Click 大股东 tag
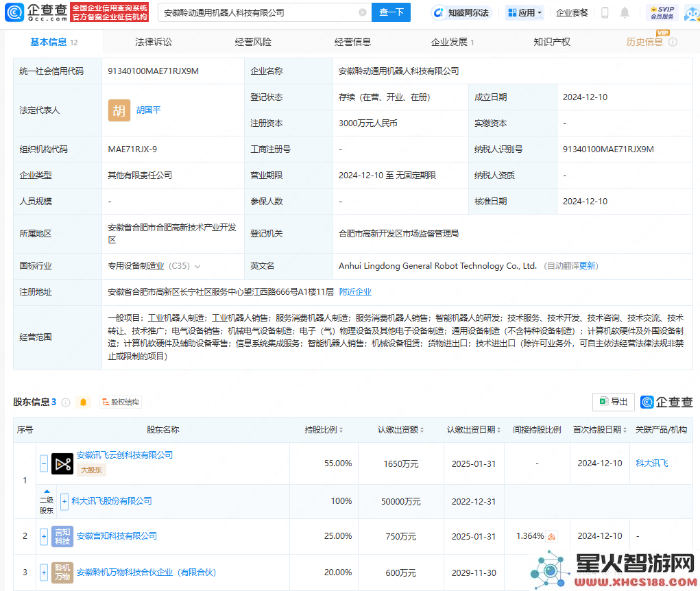 pyautogui.click(x=91, y=470)
